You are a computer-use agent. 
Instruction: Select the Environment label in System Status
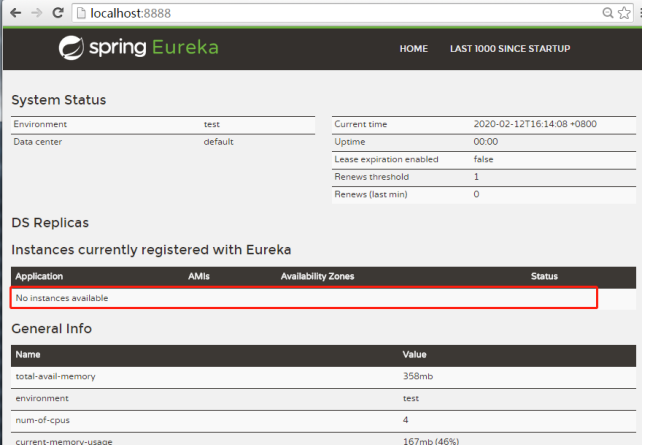coord(40,124)
